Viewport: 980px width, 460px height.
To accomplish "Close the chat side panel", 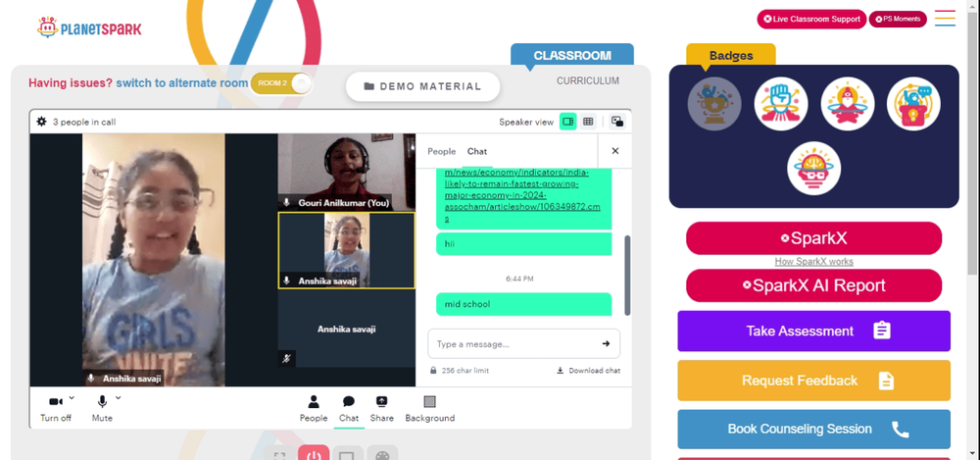I will (615, 151).
